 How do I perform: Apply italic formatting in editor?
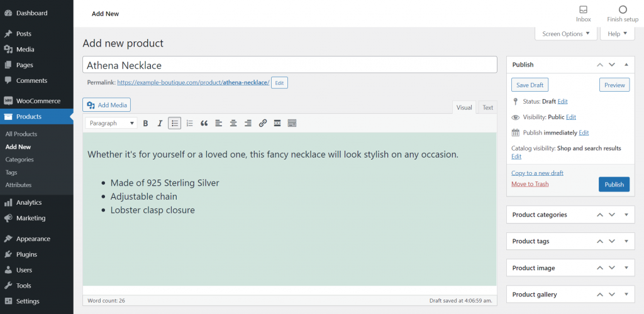[160, 124]
